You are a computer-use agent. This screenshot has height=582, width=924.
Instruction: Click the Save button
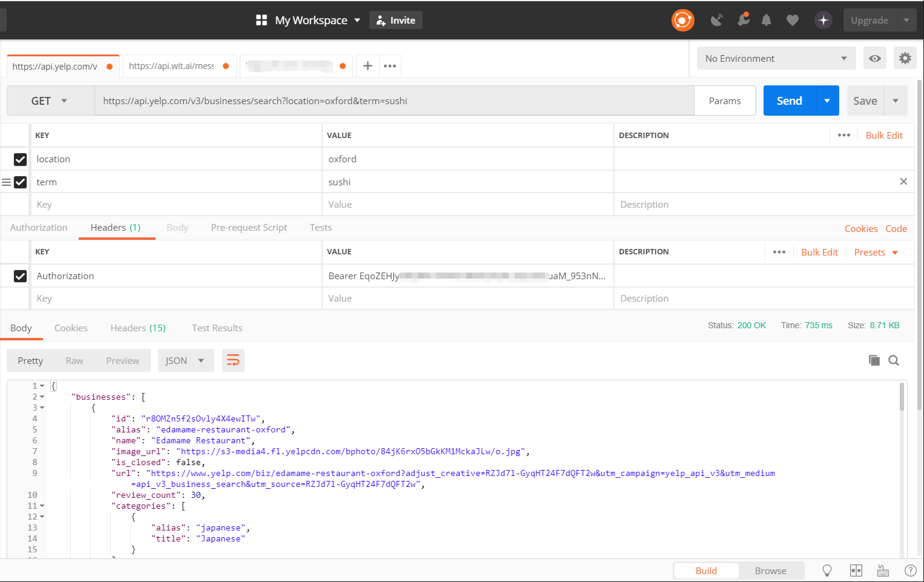coord(865,101)
